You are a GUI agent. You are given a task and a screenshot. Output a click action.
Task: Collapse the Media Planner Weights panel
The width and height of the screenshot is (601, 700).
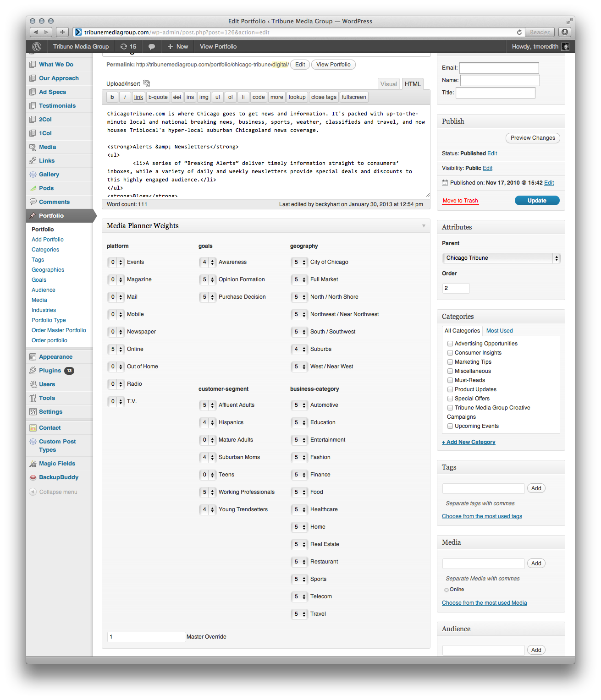coord(424,226)
